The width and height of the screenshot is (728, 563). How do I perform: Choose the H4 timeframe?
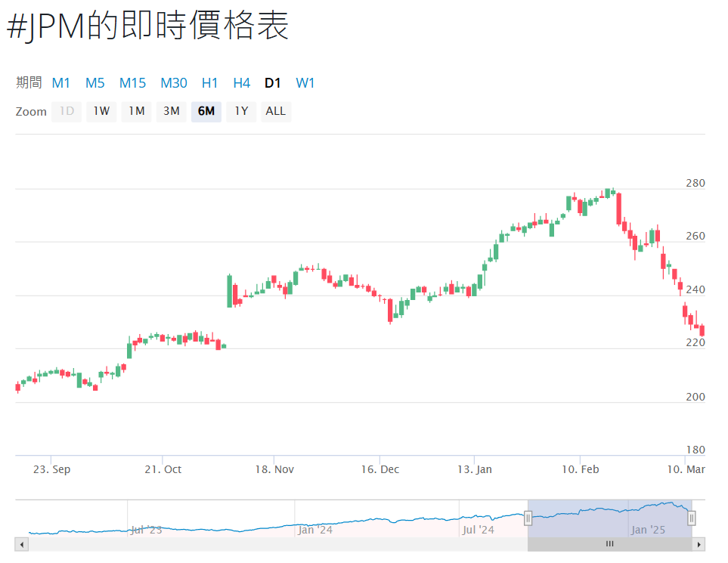pos(241,83)
